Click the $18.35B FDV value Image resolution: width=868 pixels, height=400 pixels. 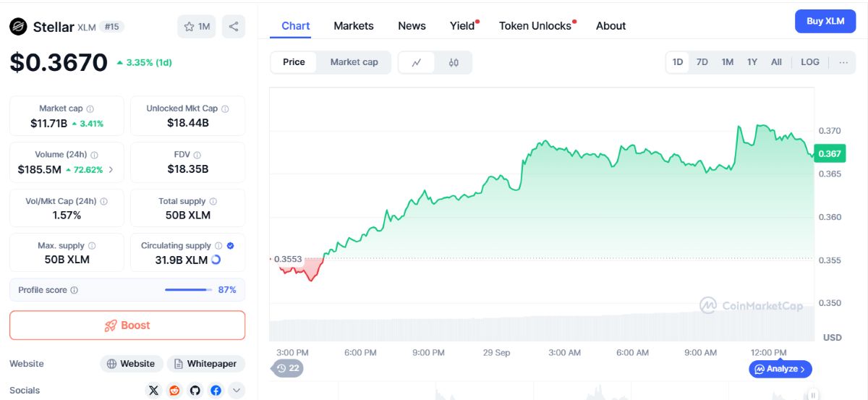coord(188,169)
